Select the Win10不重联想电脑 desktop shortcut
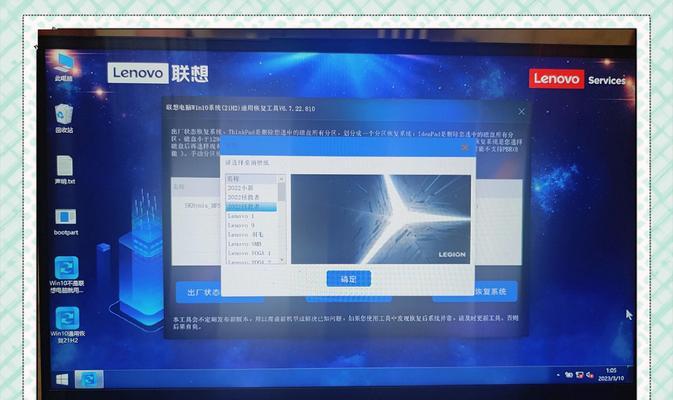673x400 pixels. tap(67, 275)
